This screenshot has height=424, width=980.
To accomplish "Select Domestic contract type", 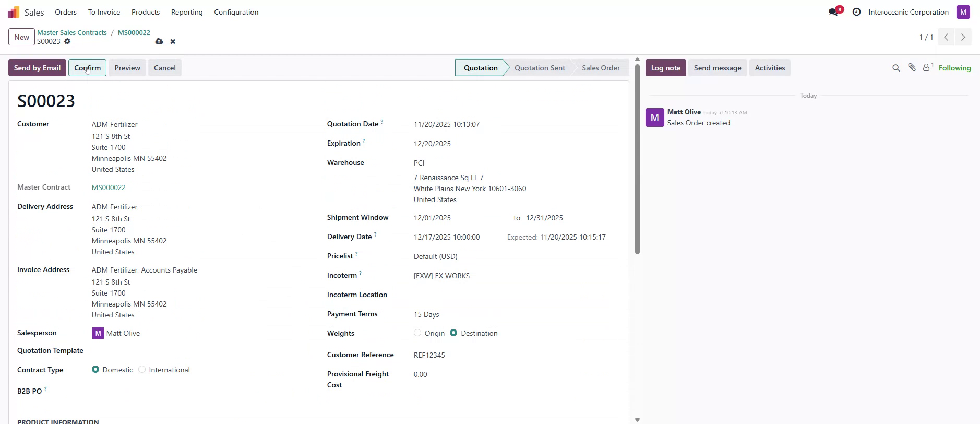I will [95, 369].
